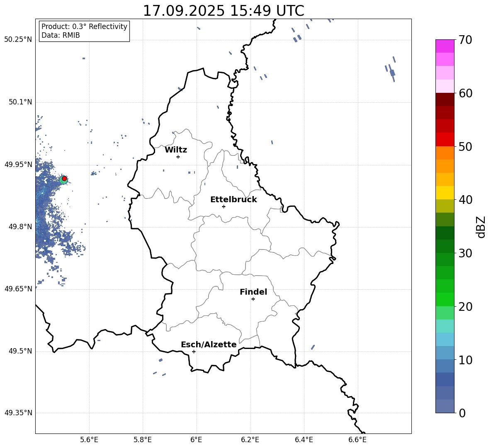Screen dimensions: 491x448
Task: Click the 5.6°E longitude label
Action: click(x=89, y=440)
